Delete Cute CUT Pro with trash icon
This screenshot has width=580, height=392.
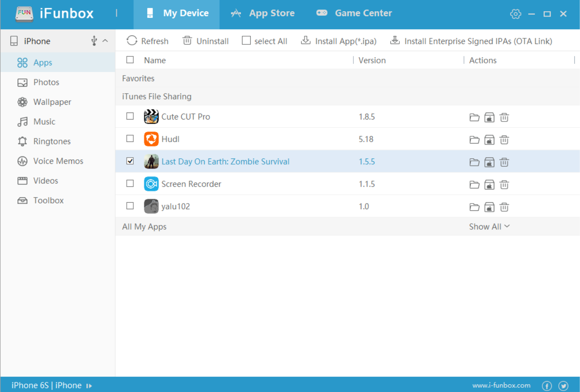[x=504, y=117]
